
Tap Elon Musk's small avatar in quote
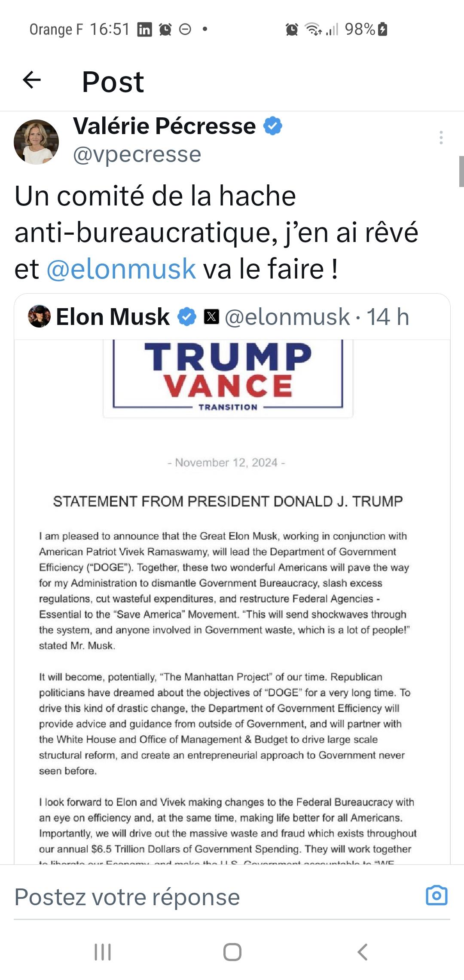39,317
